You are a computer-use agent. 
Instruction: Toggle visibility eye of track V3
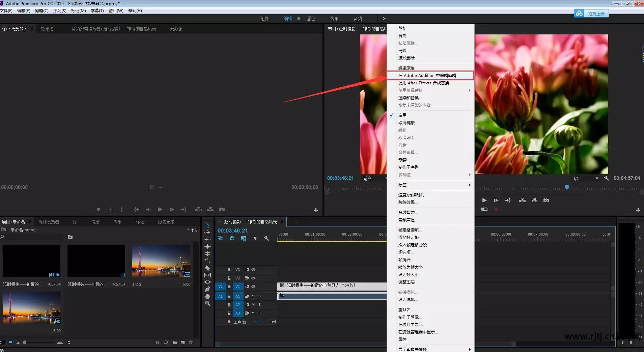click(253, 270)
